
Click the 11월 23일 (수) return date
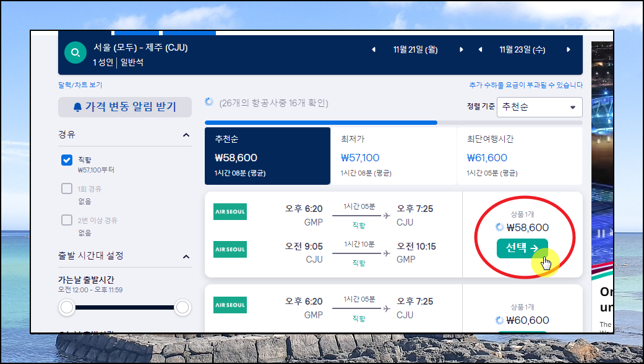pyautogui.click(x=522, y=49)
